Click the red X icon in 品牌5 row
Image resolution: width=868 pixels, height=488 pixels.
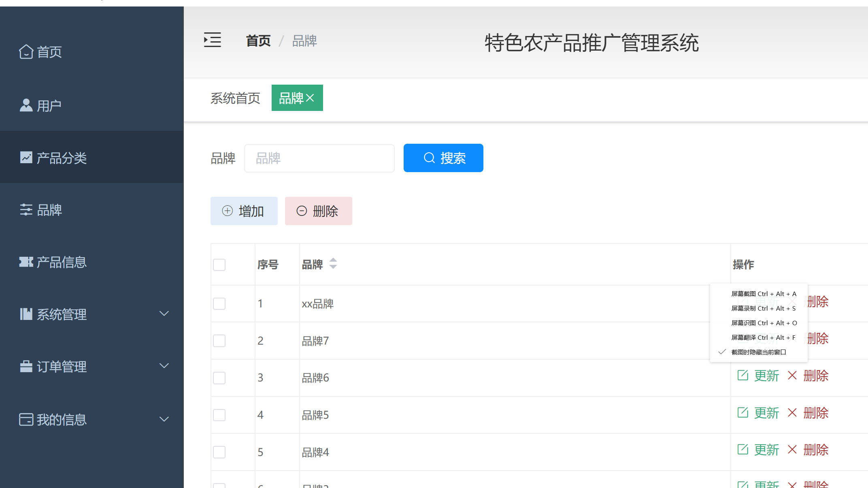(x=792, y=413)
